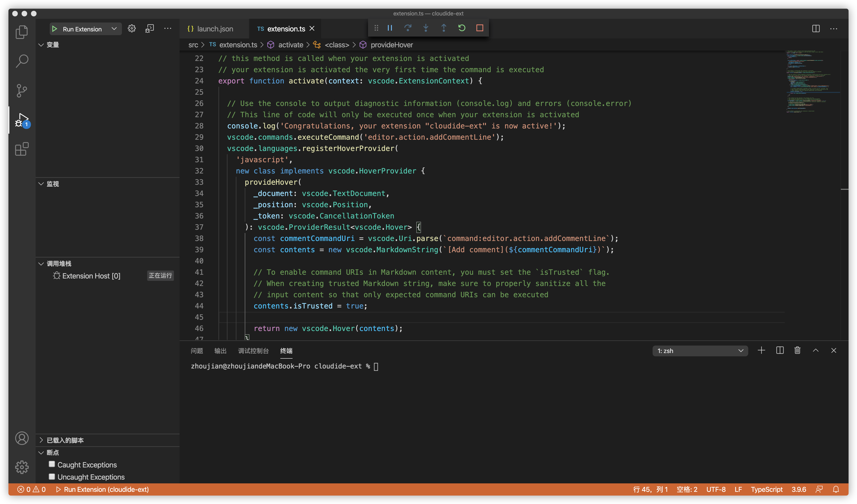Enable Uncaught Exceptions breakpoint

(52, 476)
